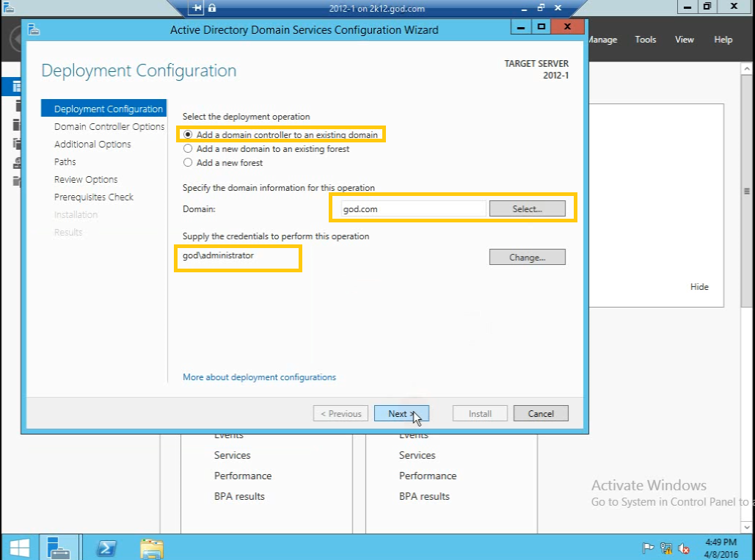Open the Help menu in Server Manager
The height and width of the screenshot is (560, 755).
[x=723, y=40]
